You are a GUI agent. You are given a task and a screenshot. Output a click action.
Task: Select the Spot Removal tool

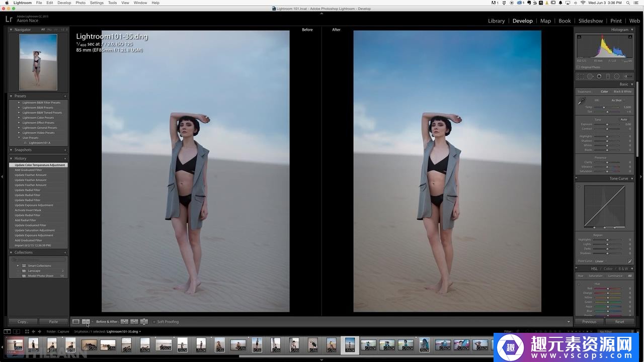[590, 76]
